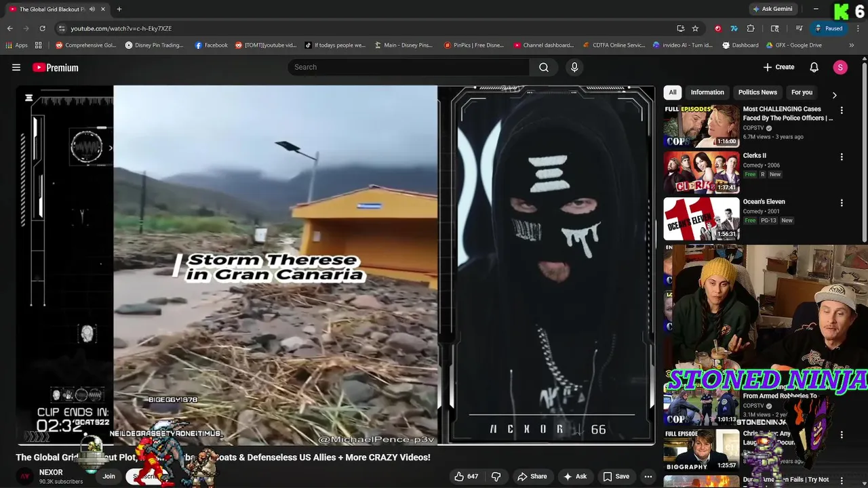Submit with the search magnifier button
The height and width of the screenshot is (488, 868).
click(544, 67)
